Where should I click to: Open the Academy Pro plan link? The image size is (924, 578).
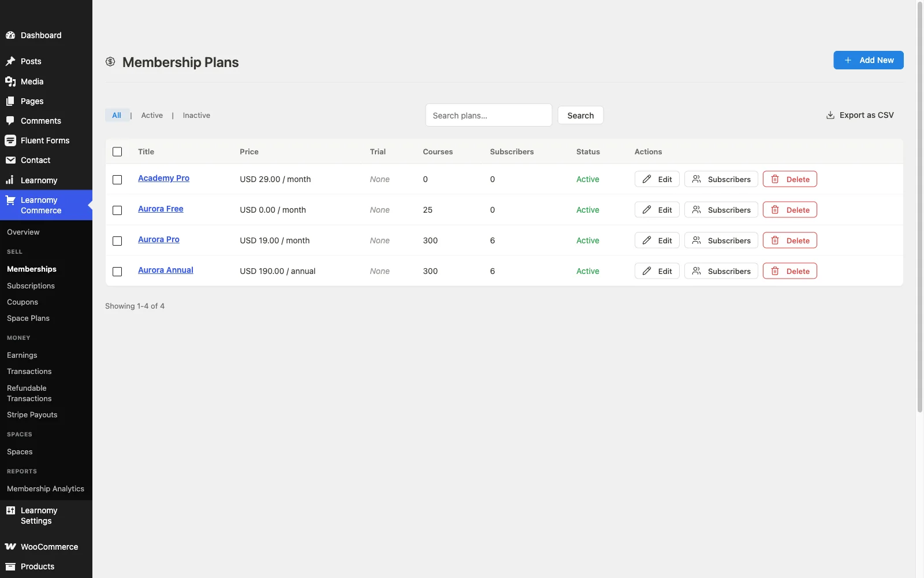tap(163, 178)
